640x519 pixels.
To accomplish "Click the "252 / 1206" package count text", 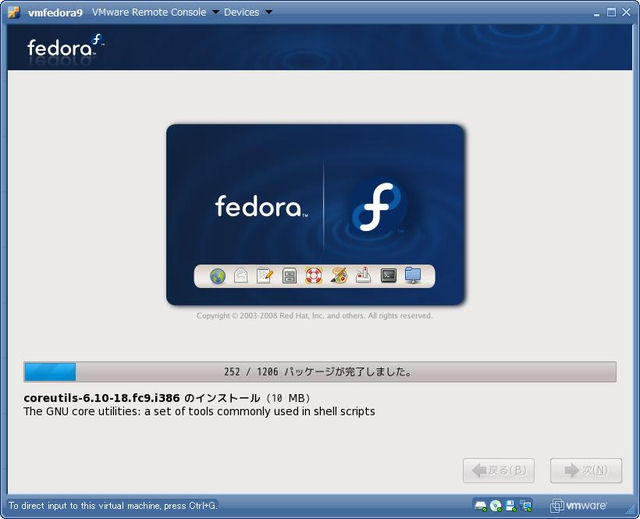I will [x=251, y=372].
